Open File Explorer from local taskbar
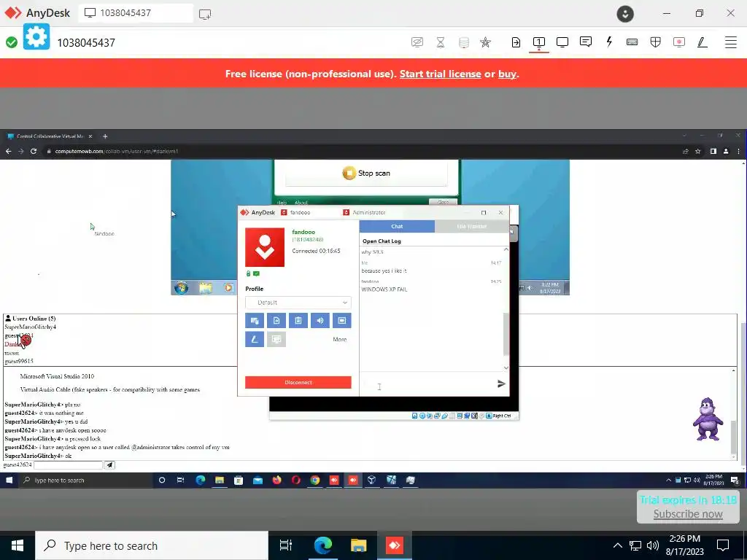The image size is (747, 560). point(358,545)
